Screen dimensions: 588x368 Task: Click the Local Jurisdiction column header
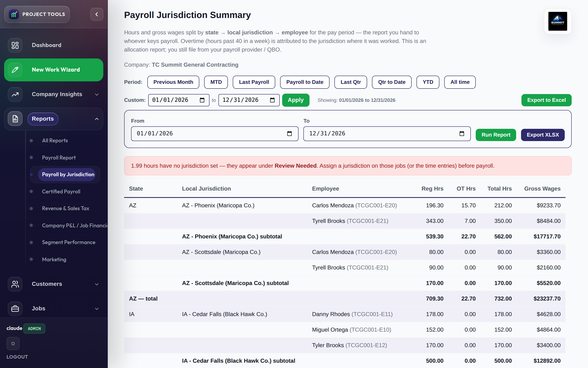[x=207, y=189]
